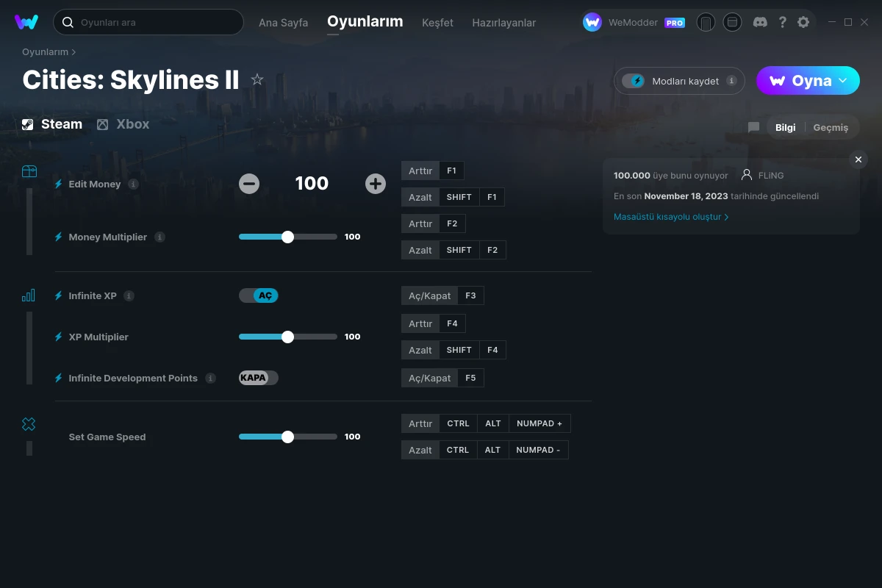Toggle Infinite XP switch off
The width and height of the screenshot is (882, 588).
point(259,295)
